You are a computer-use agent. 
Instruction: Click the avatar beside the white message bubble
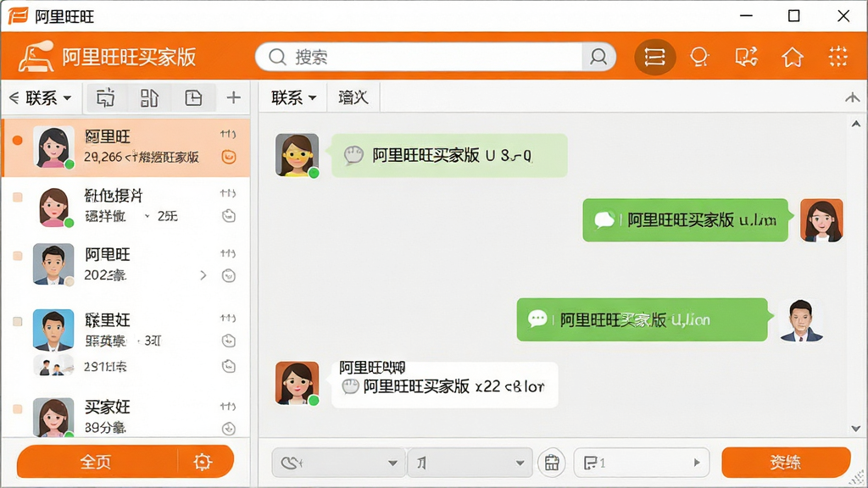point(298,384)
